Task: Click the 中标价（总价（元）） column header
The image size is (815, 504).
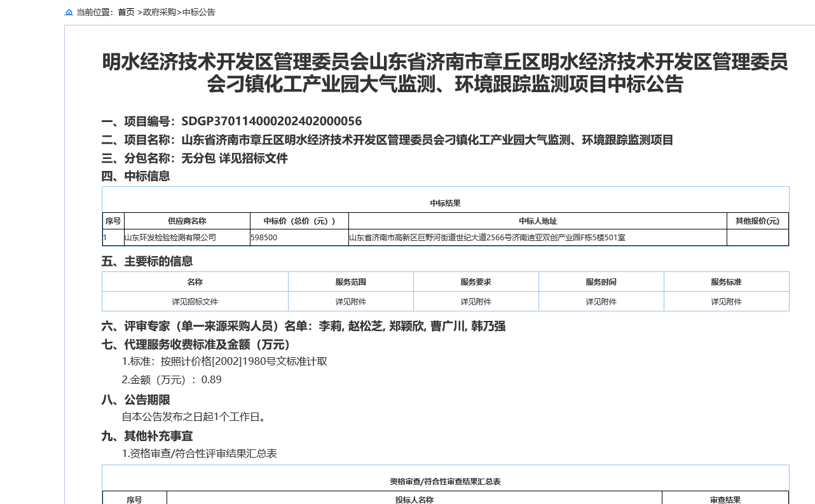Action: click(x=299, y=221)
